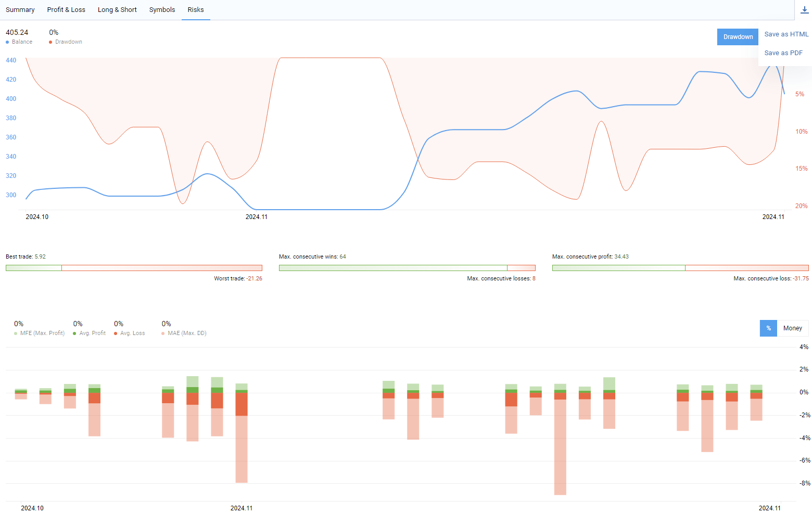Click the download icon at top right
Screen dimensions: 812x514
(x=805, y=10)
